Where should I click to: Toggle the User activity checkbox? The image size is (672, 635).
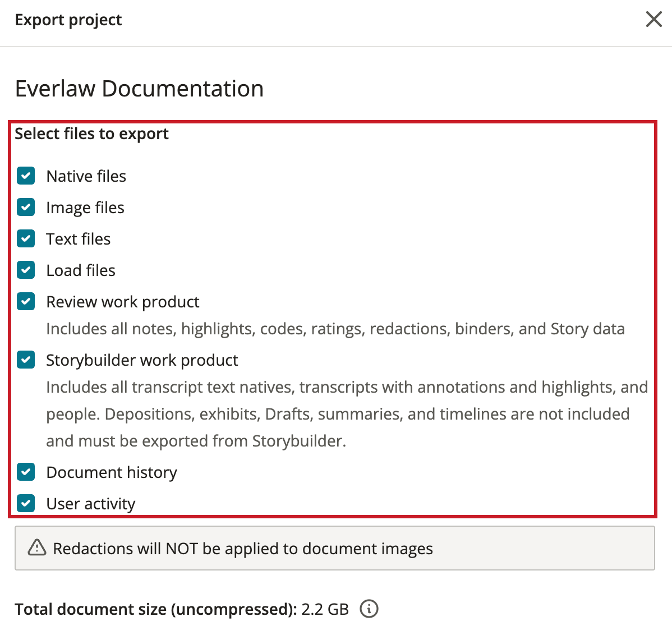(26, 504)
